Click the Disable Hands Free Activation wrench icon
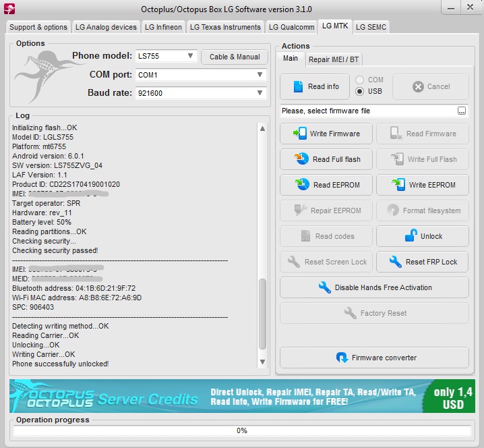 pyautogui.click(x=325, y=287)
